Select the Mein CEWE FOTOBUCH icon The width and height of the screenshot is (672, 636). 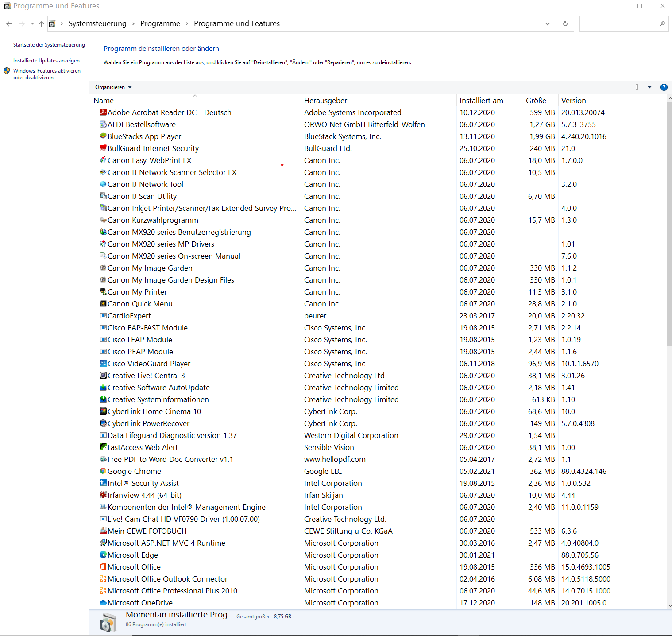coord(103,531)
